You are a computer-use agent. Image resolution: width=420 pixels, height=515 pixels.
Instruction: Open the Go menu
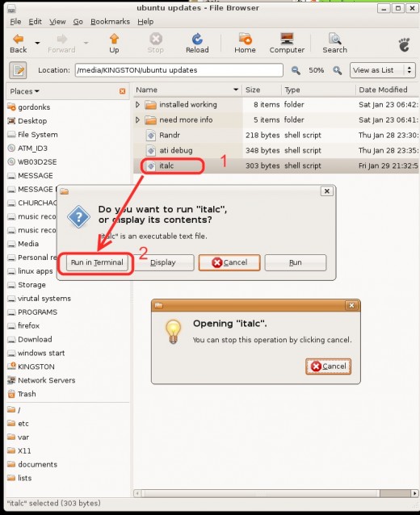tap(78, 22)
